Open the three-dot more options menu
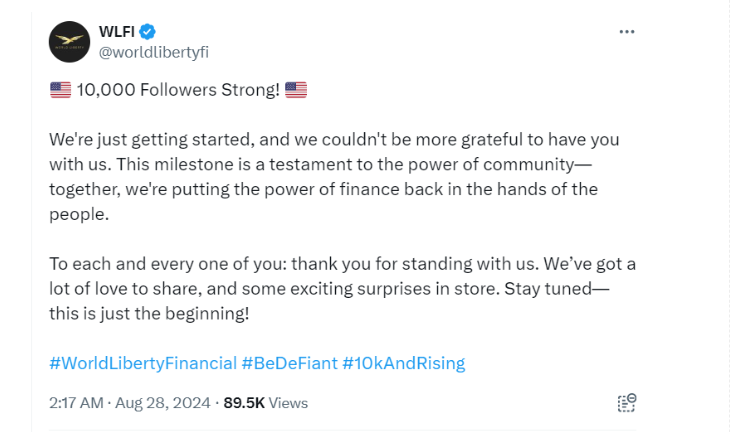This screenshot has height=432, width=755. point(626,32)
